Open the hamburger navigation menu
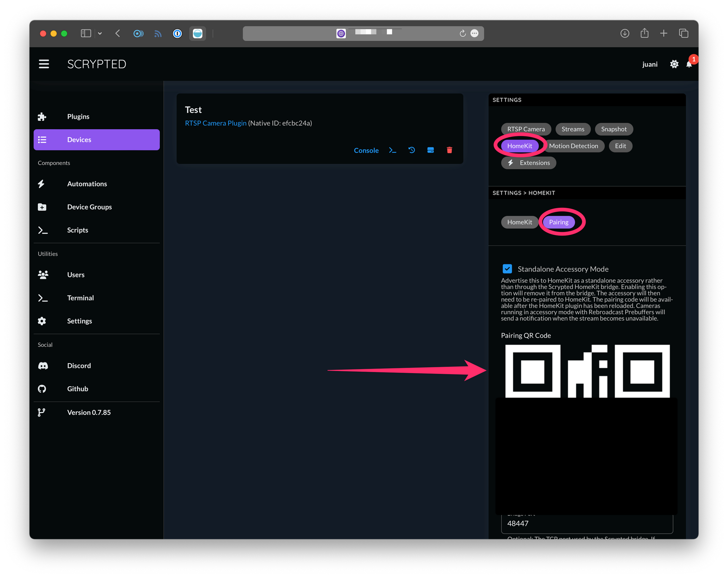The height and width of the screenshot is (578, 728). tap(44, 64)
